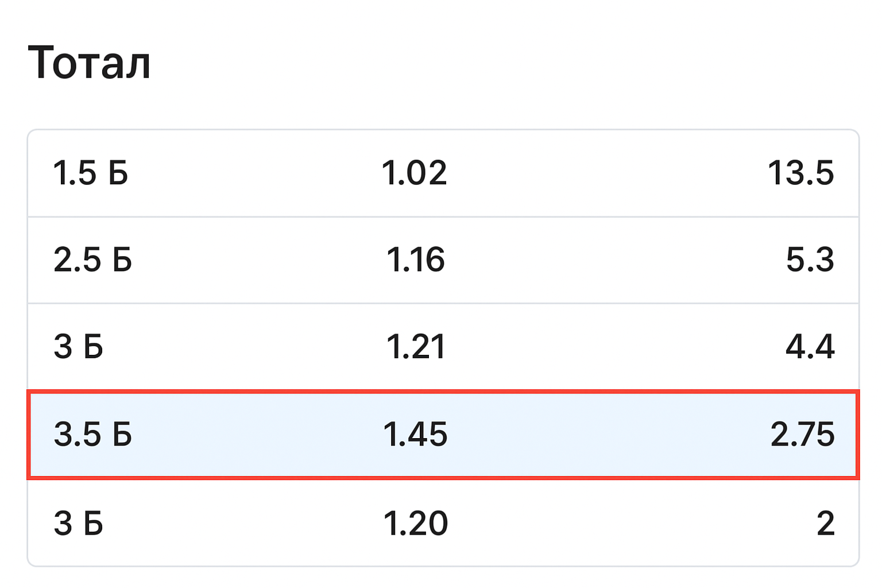Choose the 2.75 odds value

[x=802, y=434]
